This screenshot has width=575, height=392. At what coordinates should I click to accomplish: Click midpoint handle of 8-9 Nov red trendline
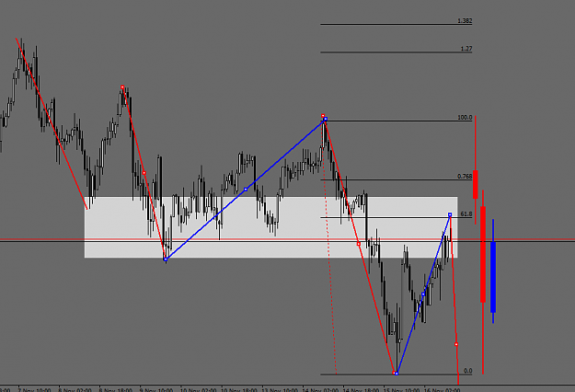click(144, 173)
